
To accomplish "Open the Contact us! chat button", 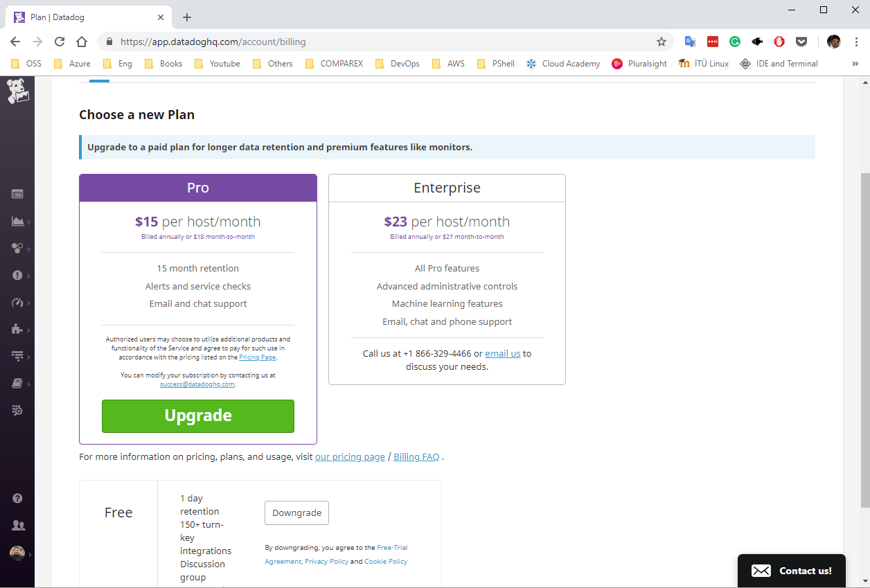I will tap(792, 571).
